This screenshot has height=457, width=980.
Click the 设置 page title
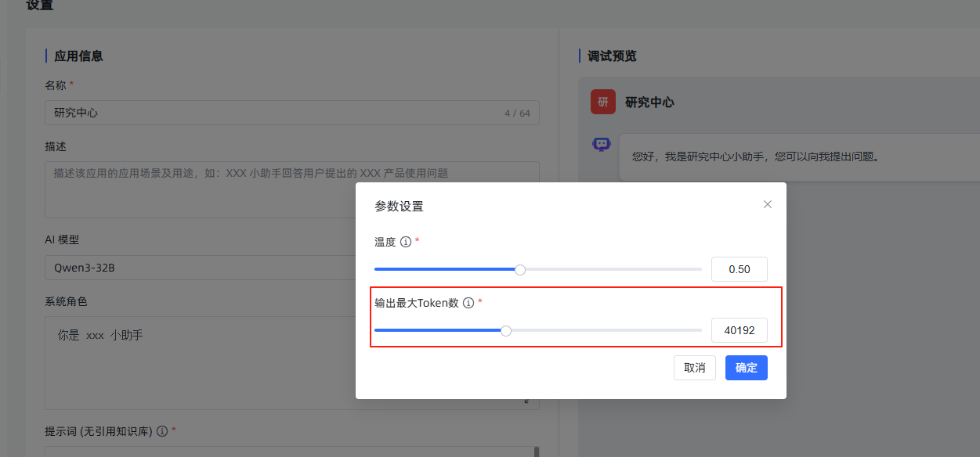pos(40,5)
